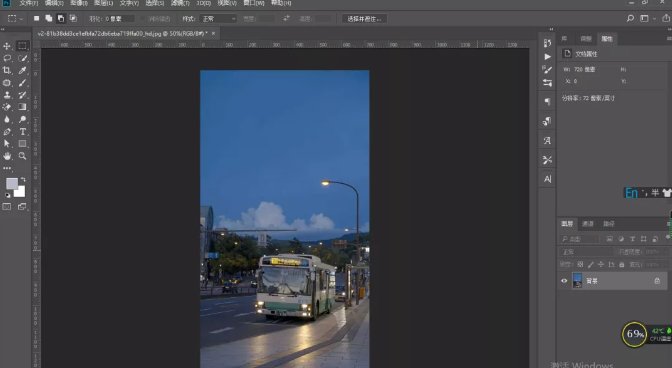Change the screen mode
The width and height of the screenshot is (672, 368).
(x=22, y=207)
